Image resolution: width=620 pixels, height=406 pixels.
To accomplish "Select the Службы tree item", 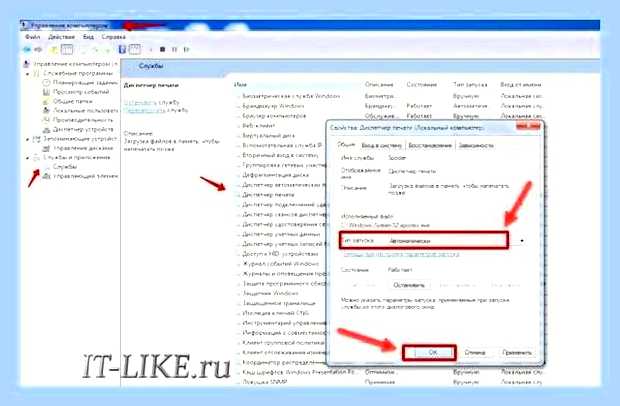I will pyautogui.click(x=65, y=167).
